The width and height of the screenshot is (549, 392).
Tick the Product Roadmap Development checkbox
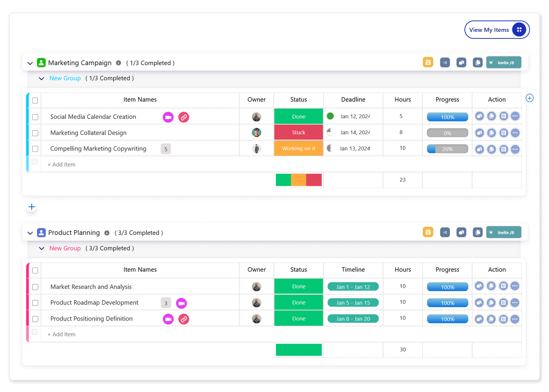click(x=35, y=303)
